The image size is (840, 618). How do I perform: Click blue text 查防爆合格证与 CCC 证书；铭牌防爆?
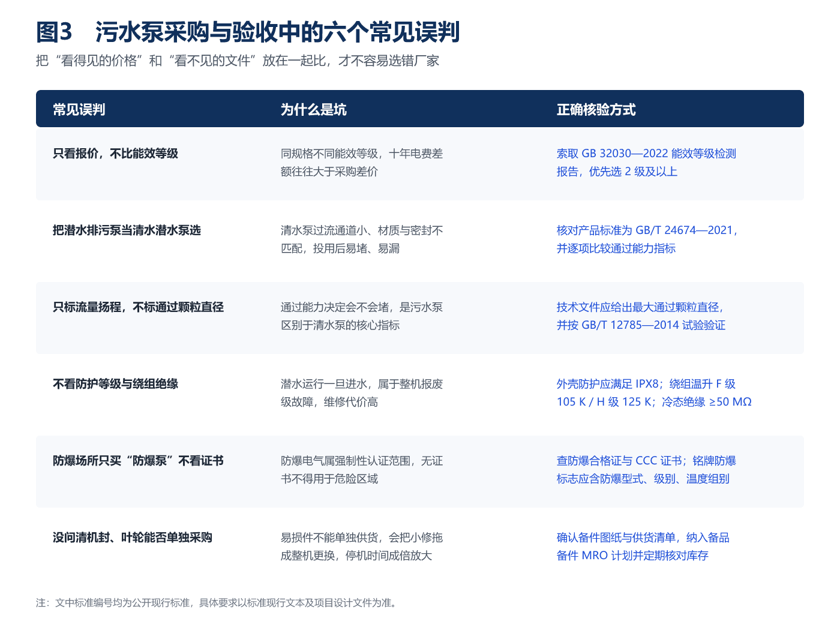tap(647, 461)
